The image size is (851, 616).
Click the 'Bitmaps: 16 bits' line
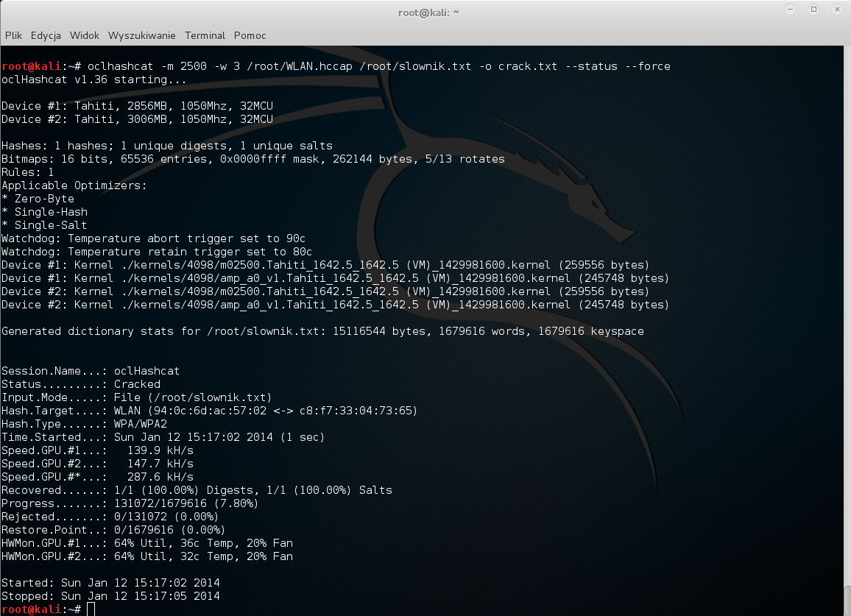253,159
